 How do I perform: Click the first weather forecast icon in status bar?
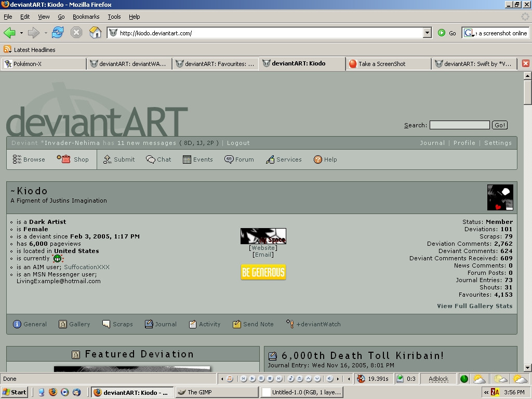coord(479,379)
